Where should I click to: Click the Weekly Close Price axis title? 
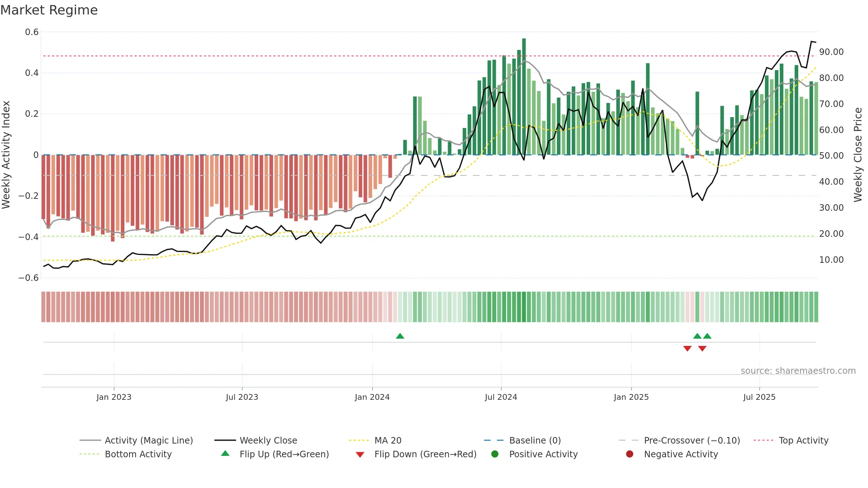(x=858, y=155)
